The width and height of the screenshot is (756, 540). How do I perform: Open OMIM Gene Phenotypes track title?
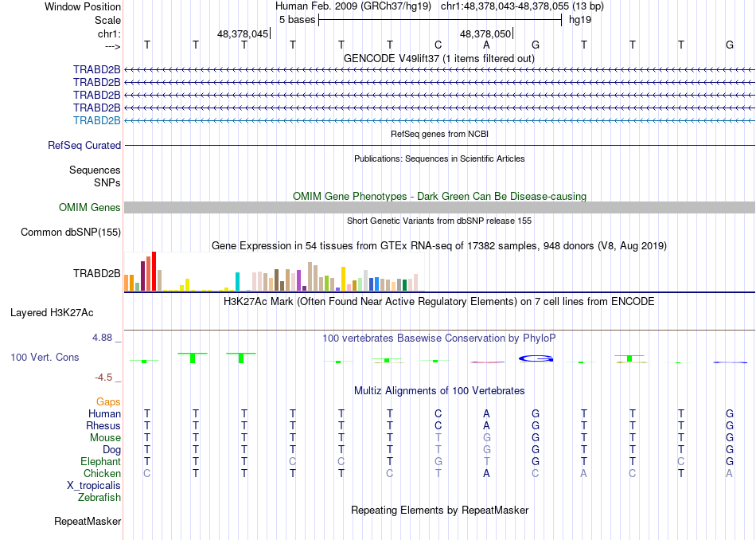[440, 197]
